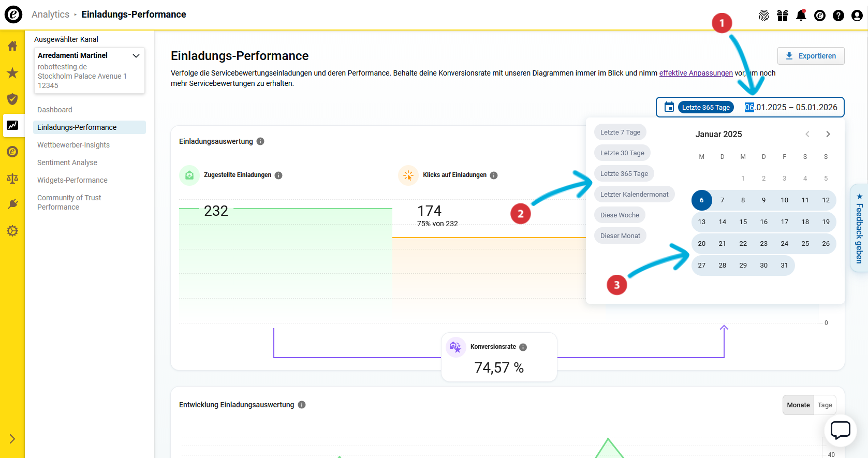The height and width of the screenshot is (458, 868).
Task: Switch chart view to Monate
Action: [798, 405]
